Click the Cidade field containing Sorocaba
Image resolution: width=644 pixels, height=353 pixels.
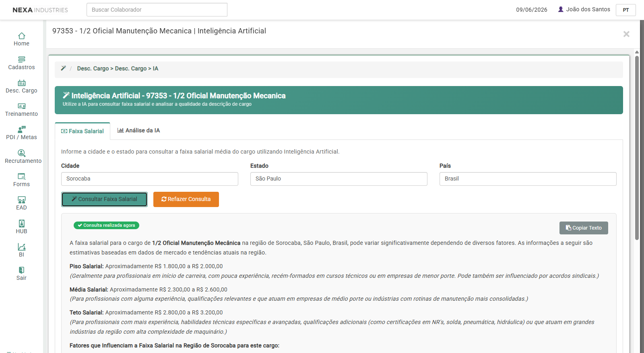(150, 179)
